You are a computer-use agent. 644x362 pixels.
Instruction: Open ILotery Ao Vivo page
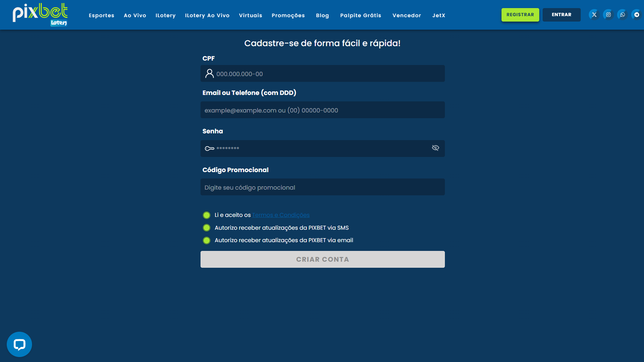coord(207,15)
